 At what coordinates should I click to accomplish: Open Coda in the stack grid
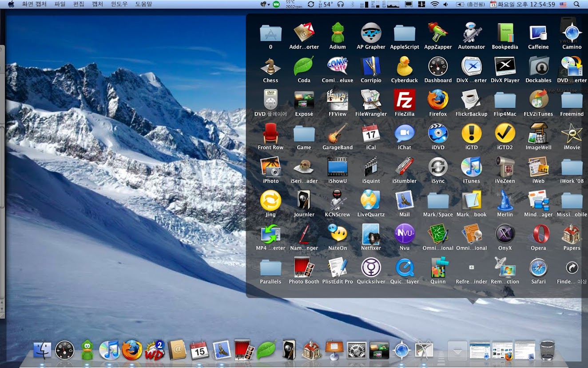(x=304, y=67)
